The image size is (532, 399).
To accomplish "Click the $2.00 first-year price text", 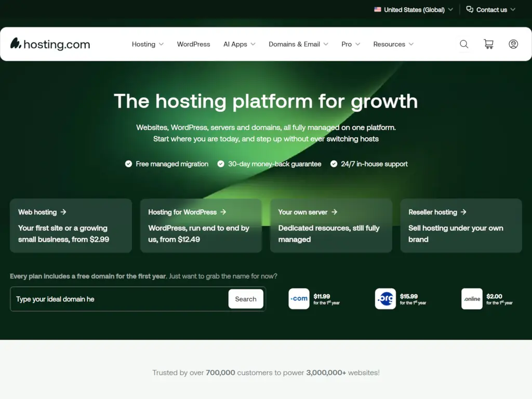I will [494, 296].
